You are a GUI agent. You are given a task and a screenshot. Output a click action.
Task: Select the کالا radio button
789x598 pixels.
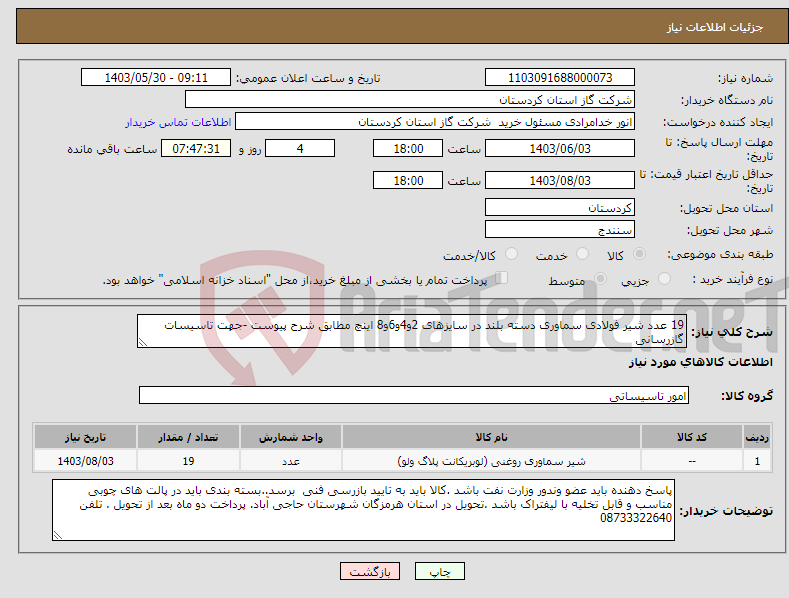coord(639,254)
